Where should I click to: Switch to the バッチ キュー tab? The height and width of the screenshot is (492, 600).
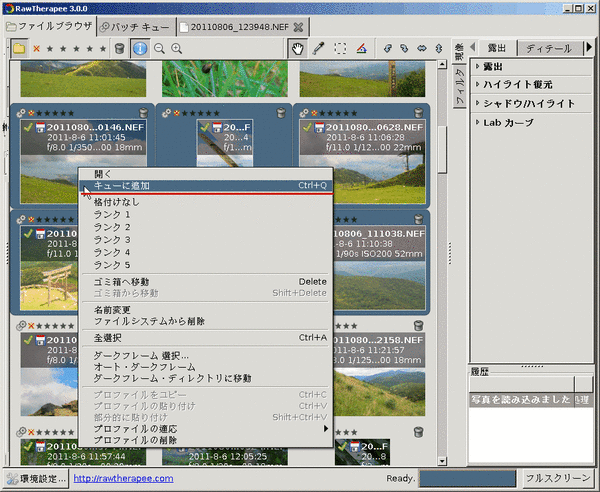pyautogui.click(x=135, y=27)
